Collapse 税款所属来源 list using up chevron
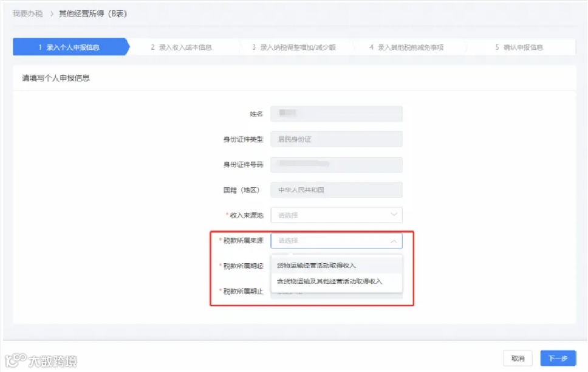Image resolution: width=588 pixels, height=372 pixels. click(394, 241)
